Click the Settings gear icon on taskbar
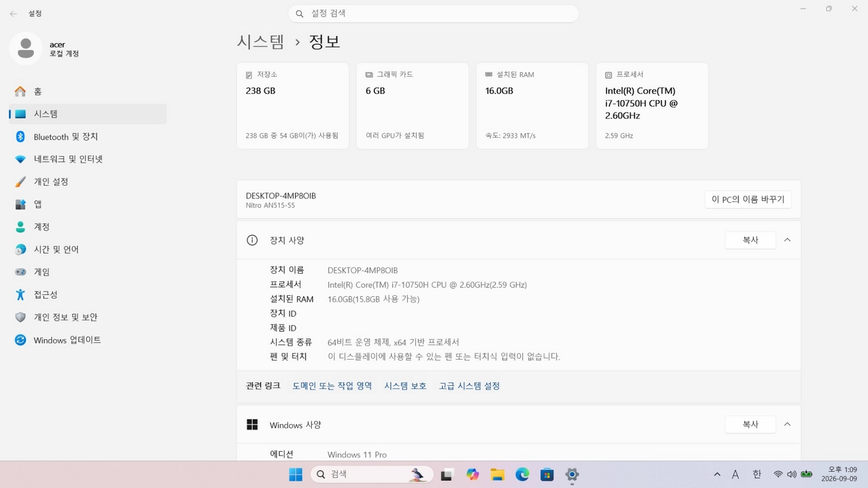Screen dimensions: 868x488 pos(572,474)
